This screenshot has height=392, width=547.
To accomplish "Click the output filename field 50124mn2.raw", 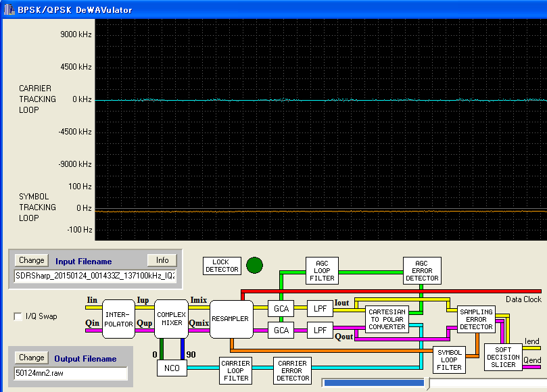I will (71, 373).
